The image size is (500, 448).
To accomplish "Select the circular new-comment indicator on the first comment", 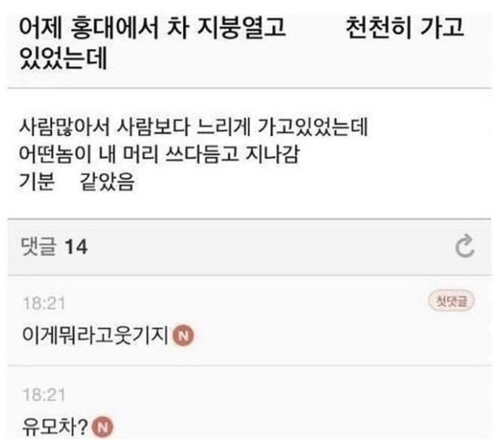I will (x=183, y=336).
